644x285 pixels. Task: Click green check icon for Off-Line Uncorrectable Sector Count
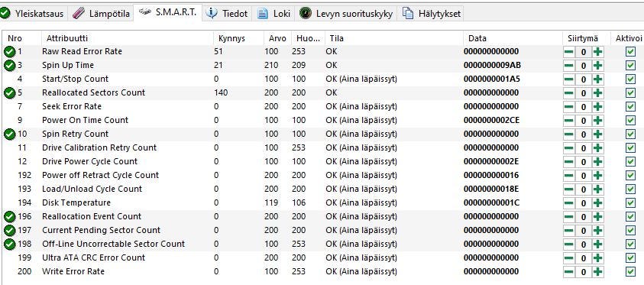[9, 244]
